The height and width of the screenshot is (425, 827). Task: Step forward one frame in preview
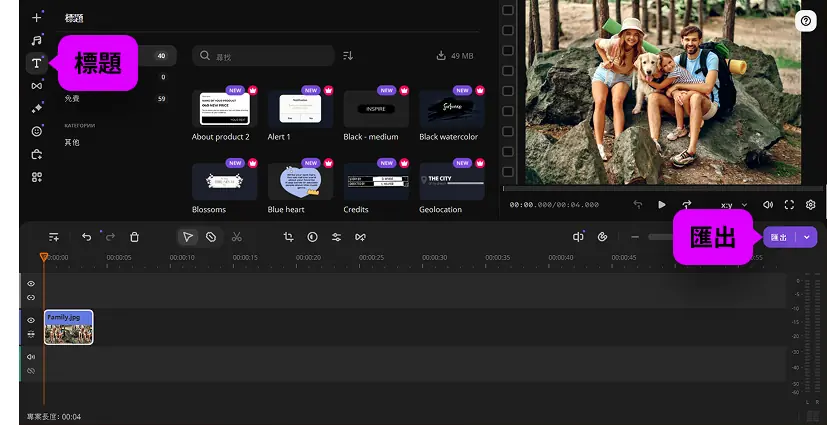687,205
